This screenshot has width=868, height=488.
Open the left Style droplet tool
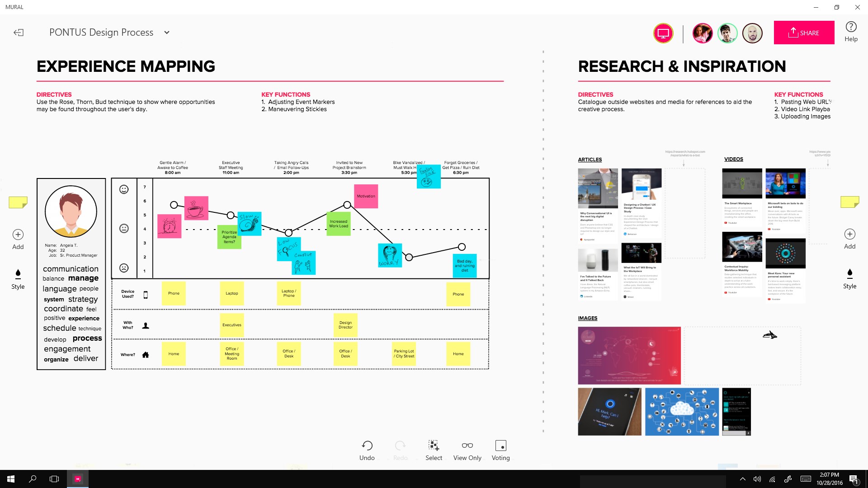click(x=18, y=274)
